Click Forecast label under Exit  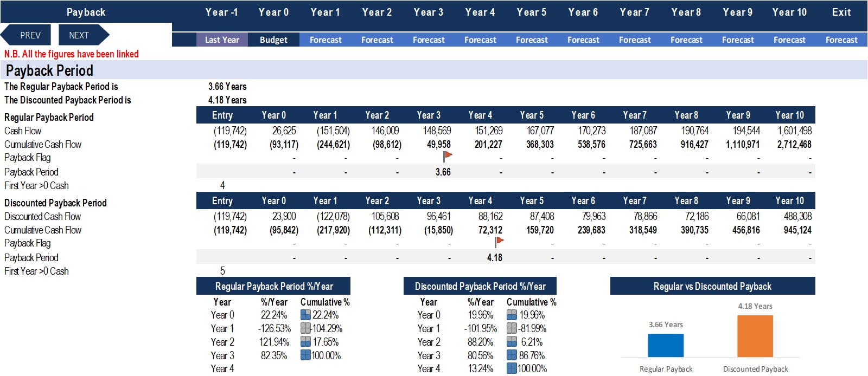click(841, 40)
